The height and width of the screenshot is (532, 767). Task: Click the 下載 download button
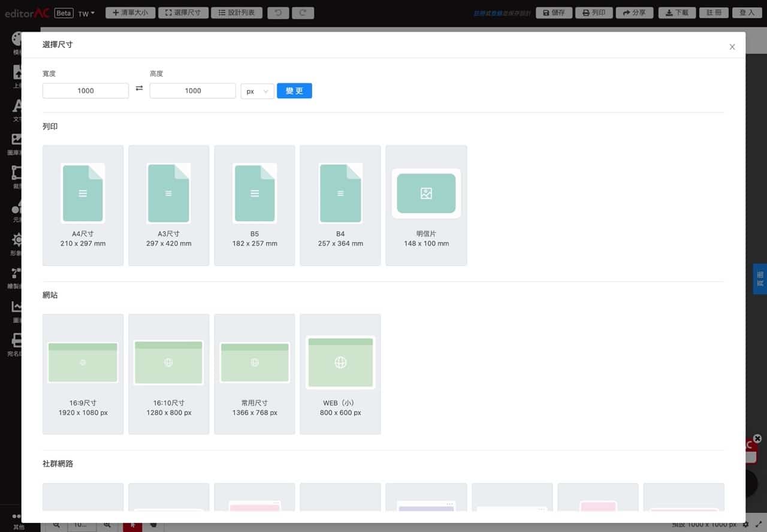pos(677,13)
